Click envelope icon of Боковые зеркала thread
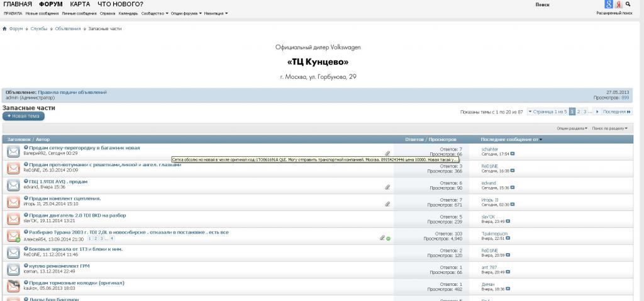The image size is (644, 301). [x=14, y=253]
